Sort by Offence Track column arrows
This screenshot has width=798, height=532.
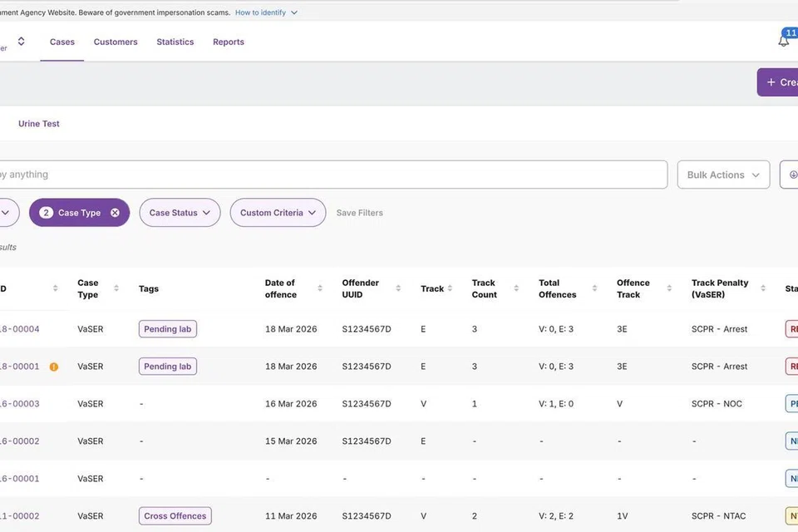coord(669,288)
